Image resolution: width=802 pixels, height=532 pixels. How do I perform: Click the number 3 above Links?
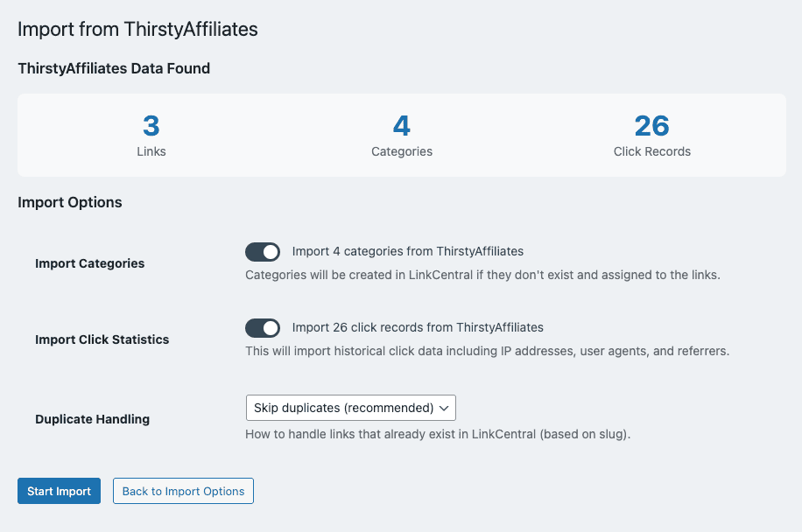151,126
